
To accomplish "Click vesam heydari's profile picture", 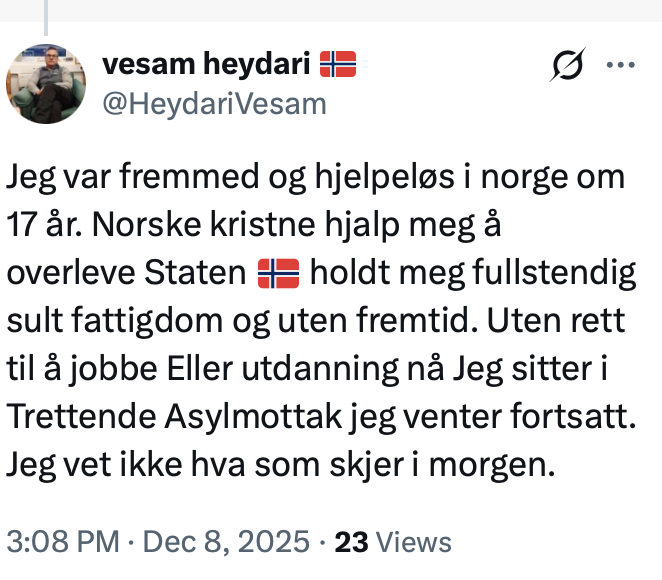I will [46, 82].
